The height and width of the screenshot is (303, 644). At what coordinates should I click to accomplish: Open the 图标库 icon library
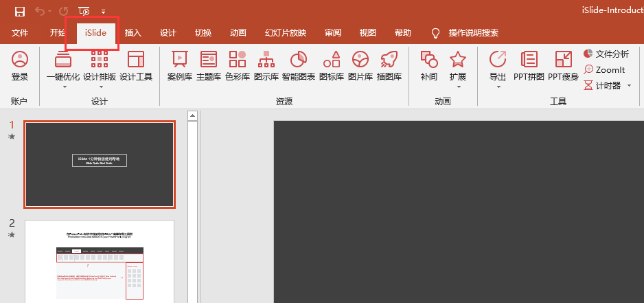331,65
